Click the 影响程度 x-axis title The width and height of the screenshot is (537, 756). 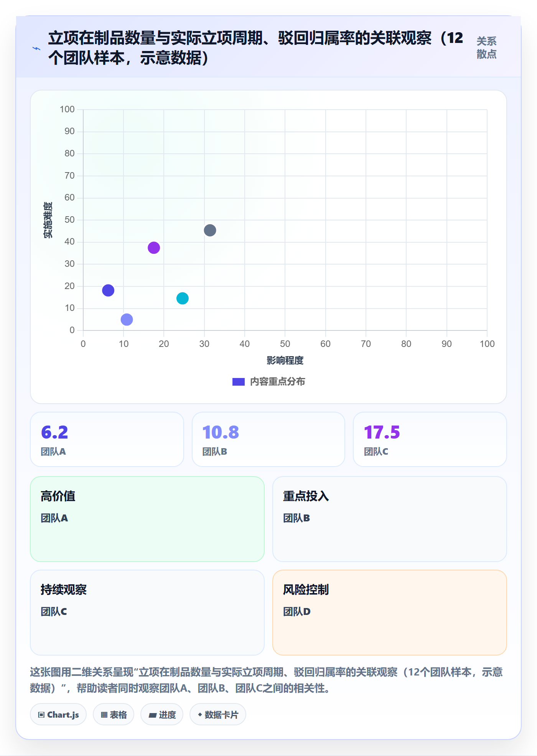tap(285, 361)
